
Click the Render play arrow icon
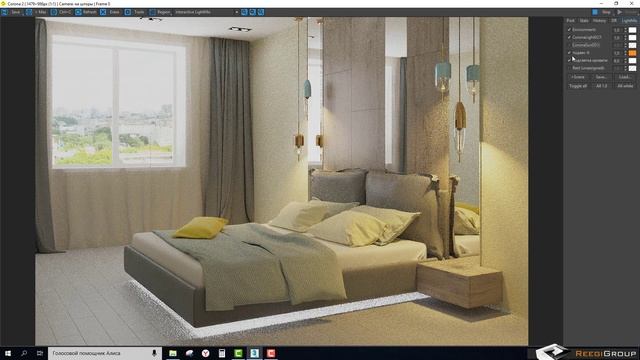[619, 12]
